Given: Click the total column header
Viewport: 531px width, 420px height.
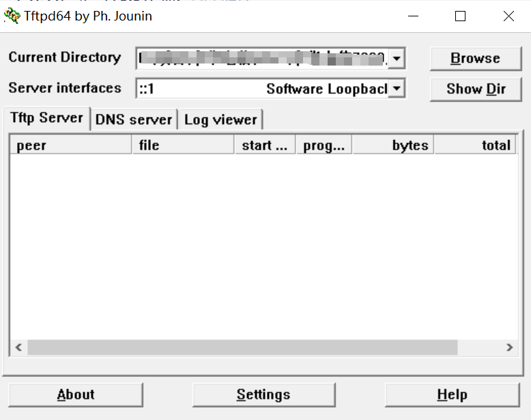Looking at the screenshot, I should click(475, 145).
